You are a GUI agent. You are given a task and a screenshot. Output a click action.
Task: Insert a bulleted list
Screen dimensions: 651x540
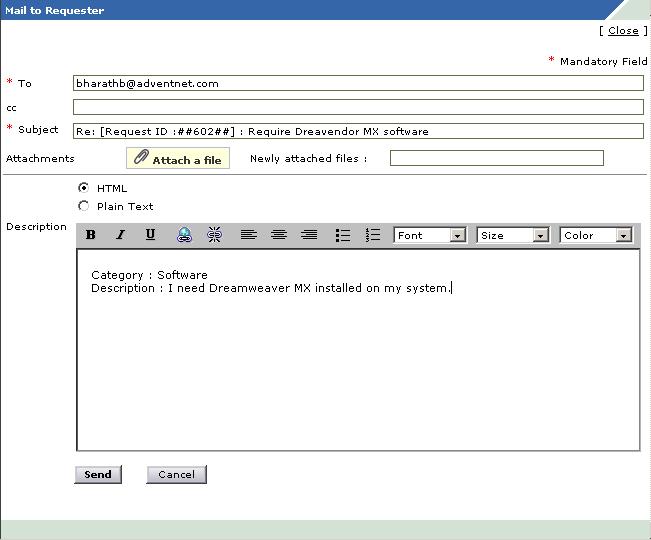pyautogui.click(x=343, y=235)
